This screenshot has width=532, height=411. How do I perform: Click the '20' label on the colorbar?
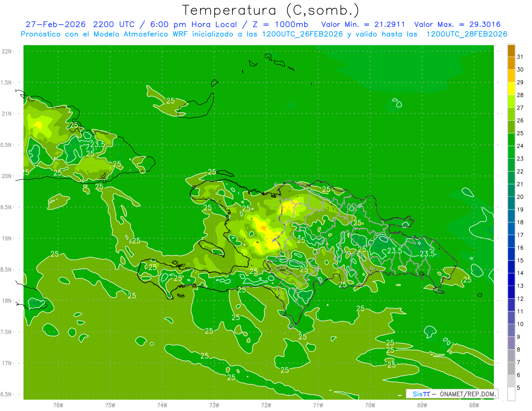point(520,197)
